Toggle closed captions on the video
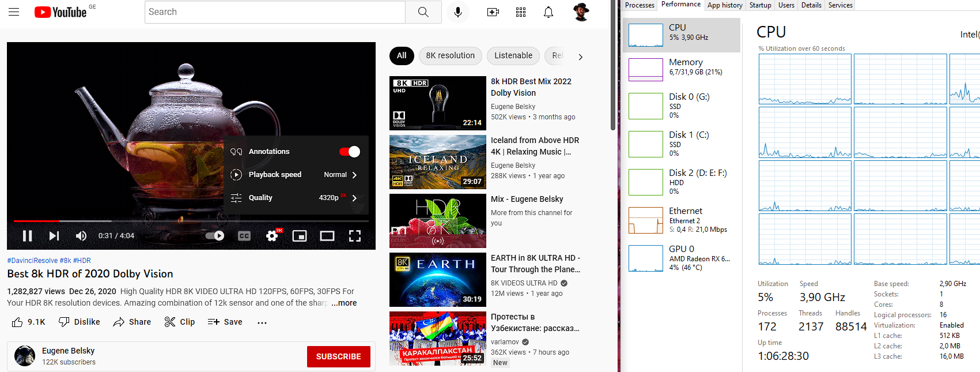Screen dimensions: 980x372 (x=244, y=236)
